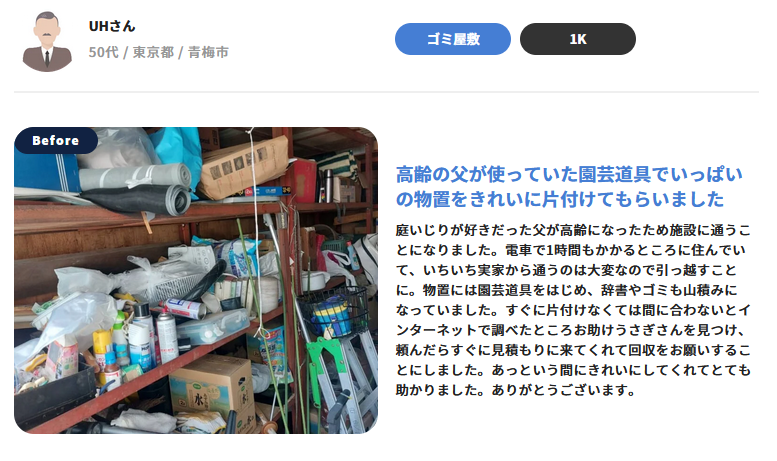The image size is (777, 461).
Task: Open the blue review headline 高齢の父が使っていた
Action: click(569, 174)
